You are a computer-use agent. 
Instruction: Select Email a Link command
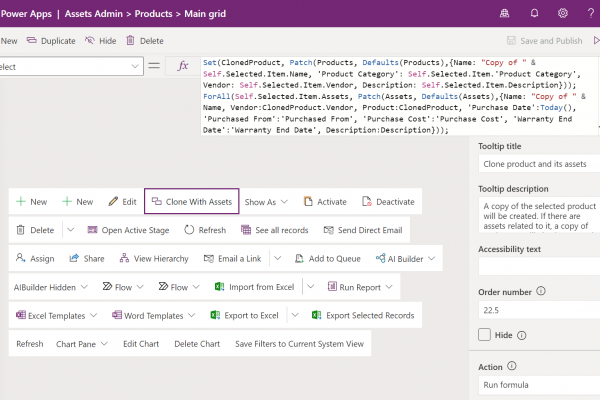232,258
